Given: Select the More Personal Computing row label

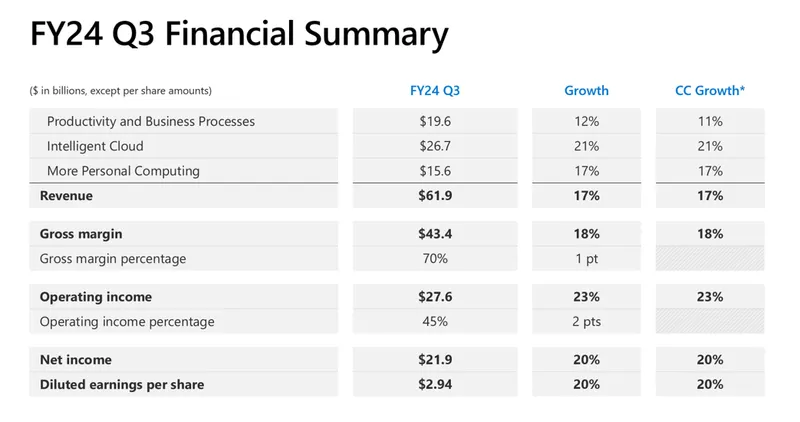Looking at the screenshot, I should pyautogui.click(x=123, y=171).
